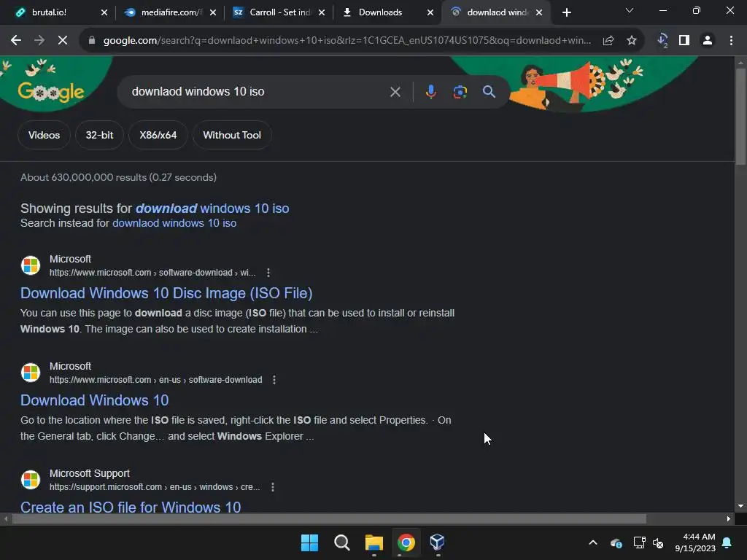This screenshot has width=747, height=560.
Task: Open Create an ISO file for Windows 10
Action: tap(131, 507)
